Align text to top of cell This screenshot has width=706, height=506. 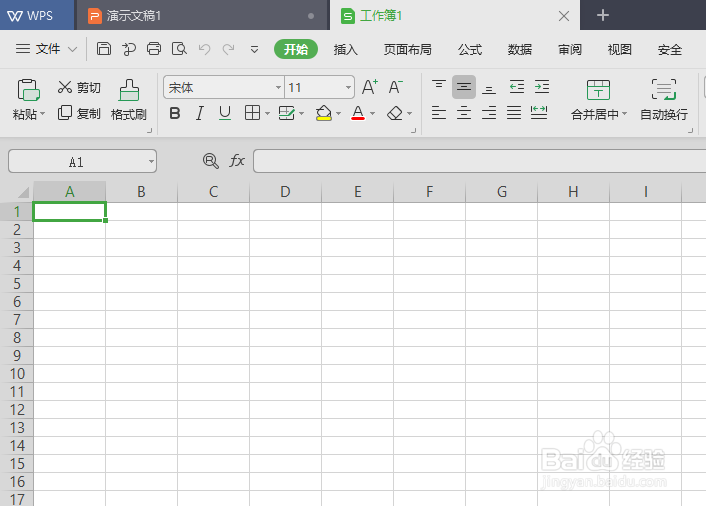pos(439,87)
